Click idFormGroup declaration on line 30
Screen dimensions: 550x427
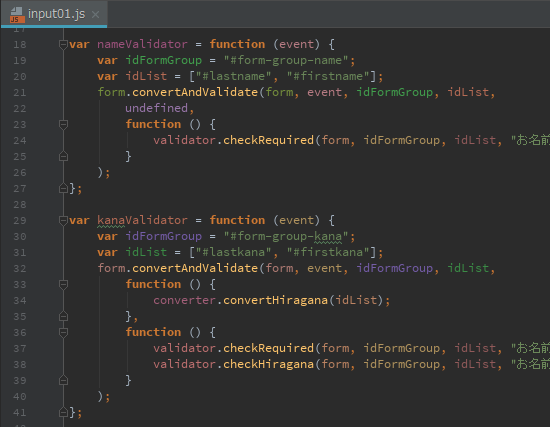tap(163, 236)
